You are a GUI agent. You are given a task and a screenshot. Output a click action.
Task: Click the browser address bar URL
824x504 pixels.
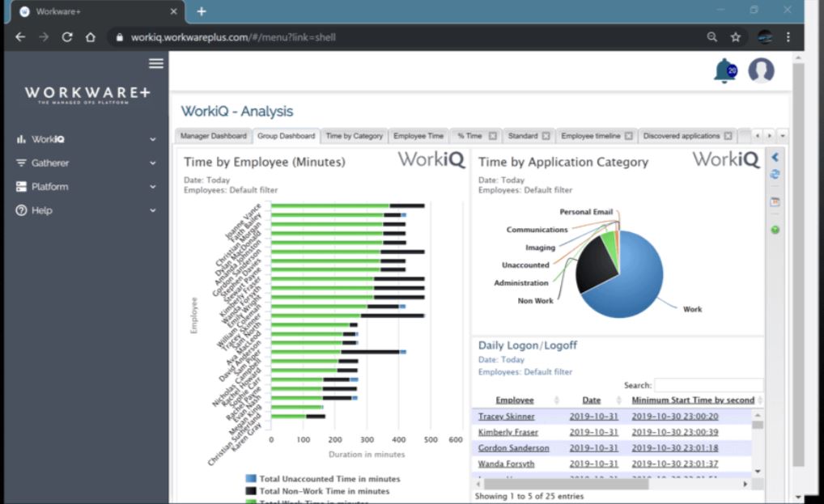pyautogui.click(x=233, y=37)
